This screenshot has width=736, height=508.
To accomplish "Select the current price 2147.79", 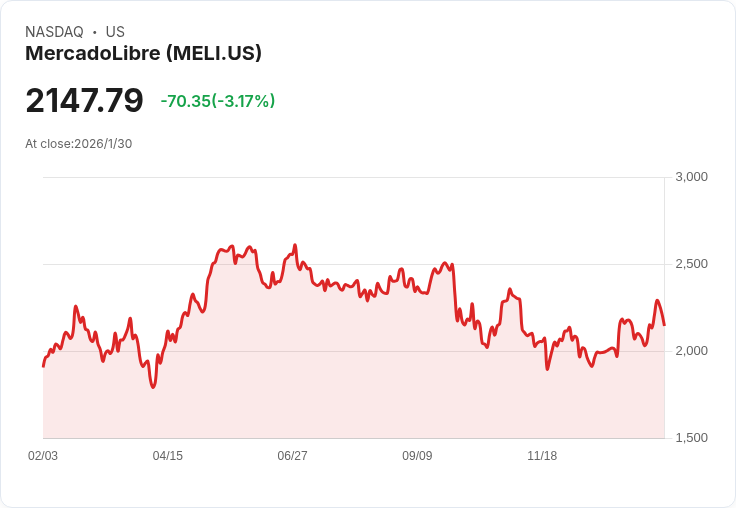I will click(84, 100).
